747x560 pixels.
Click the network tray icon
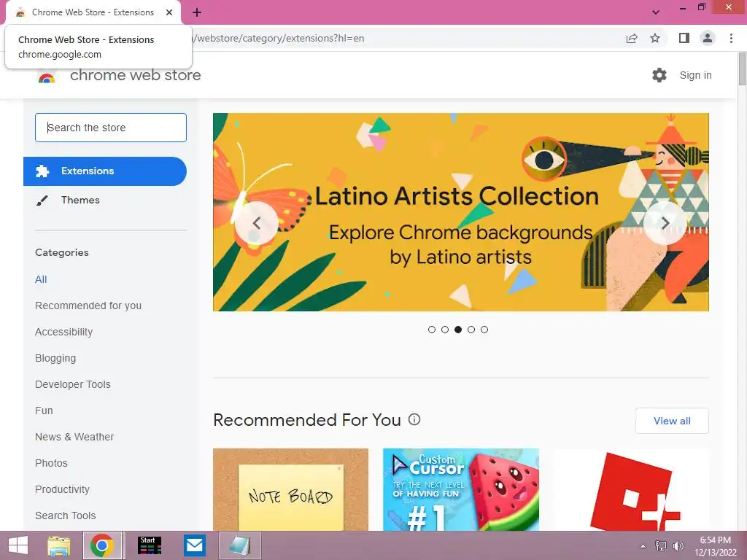tap(661, 545)
